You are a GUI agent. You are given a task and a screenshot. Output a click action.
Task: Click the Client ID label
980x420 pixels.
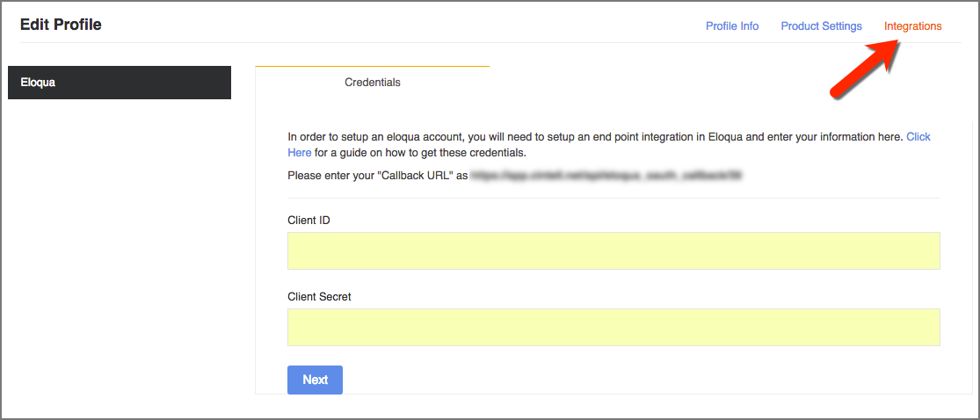click(x=309, y=220)
